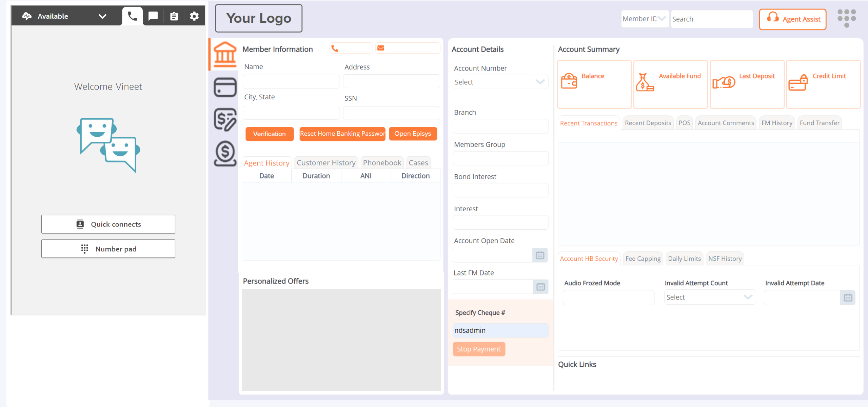Open the Member ID search type dropdown
This screenshot has width=868, height=407.
coord(645,19)
